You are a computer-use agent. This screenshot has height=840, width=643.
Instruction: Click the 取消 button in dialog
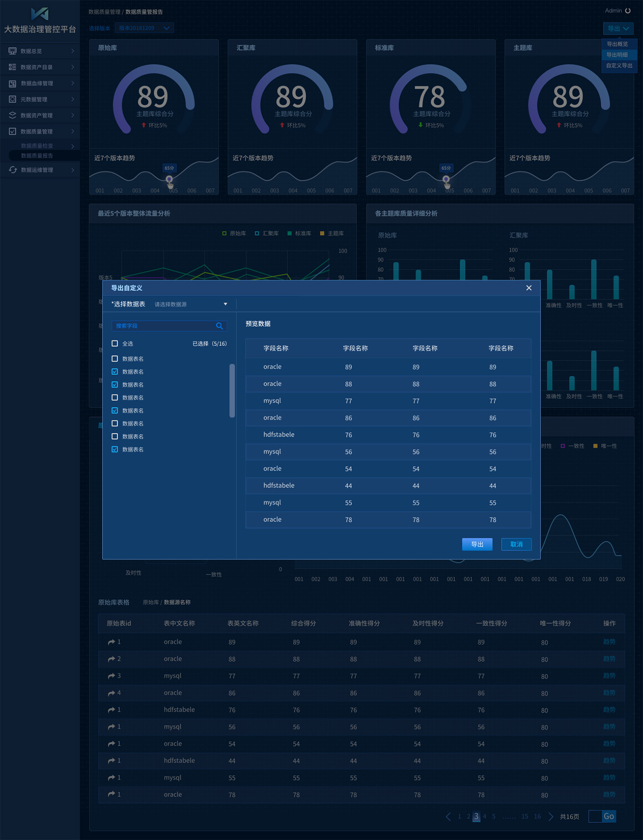coord(516,544)
